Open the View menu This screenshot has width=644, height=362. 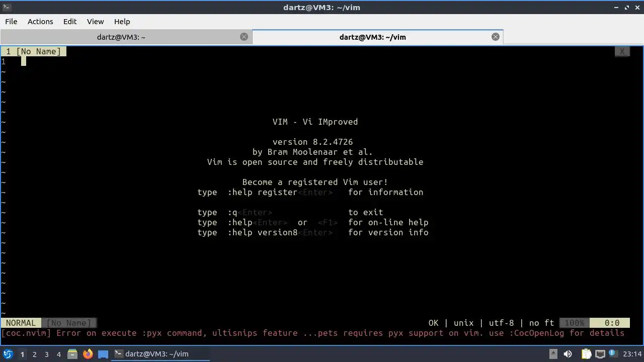coord(95,21)
